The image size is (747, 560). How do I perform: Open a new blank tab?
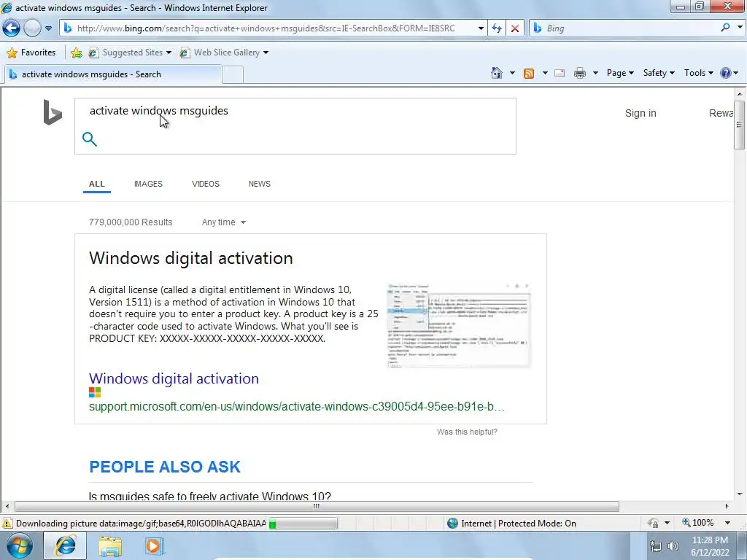click(x=233, y=75)
